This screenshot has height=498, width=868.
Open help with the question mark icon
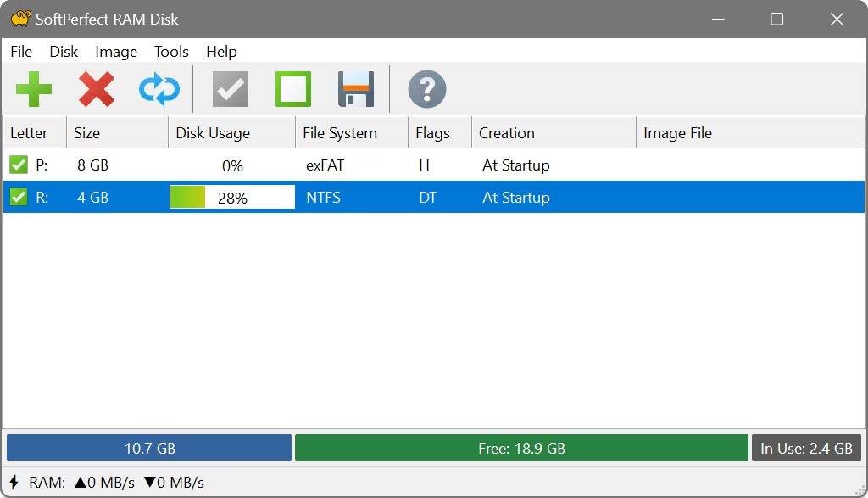[x=427, y=89]
